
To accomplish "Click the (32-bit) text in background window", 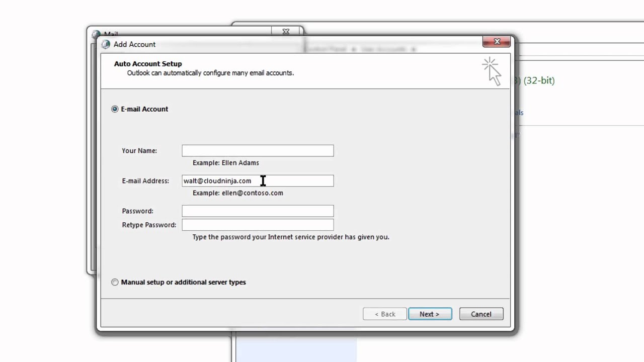I will pos(539,80).
